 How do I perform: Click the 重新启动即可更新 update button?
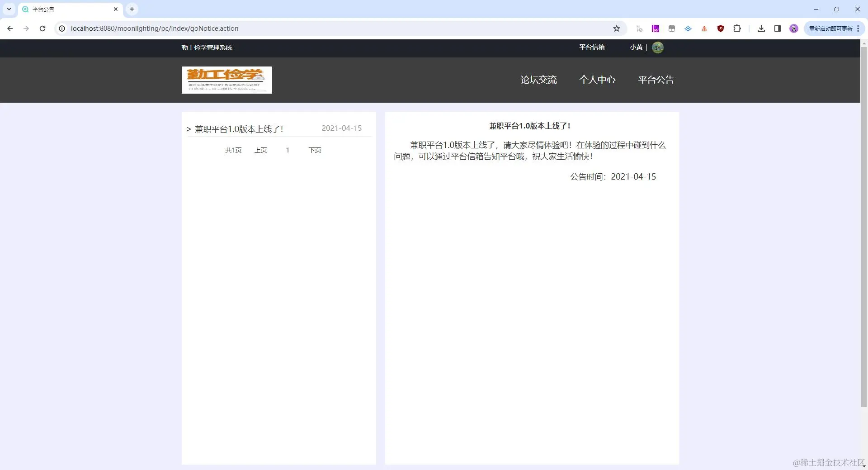[830, 28]
